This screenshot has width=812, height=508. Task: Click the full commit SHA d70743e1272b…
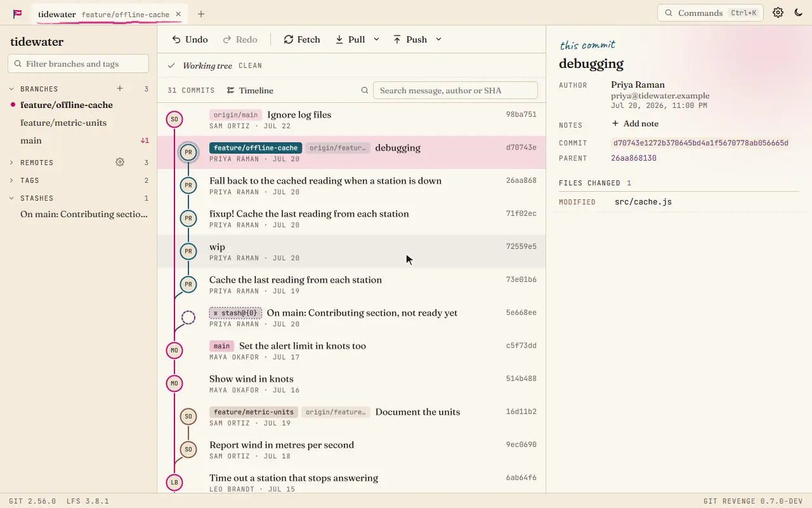(x=700, y=143)
